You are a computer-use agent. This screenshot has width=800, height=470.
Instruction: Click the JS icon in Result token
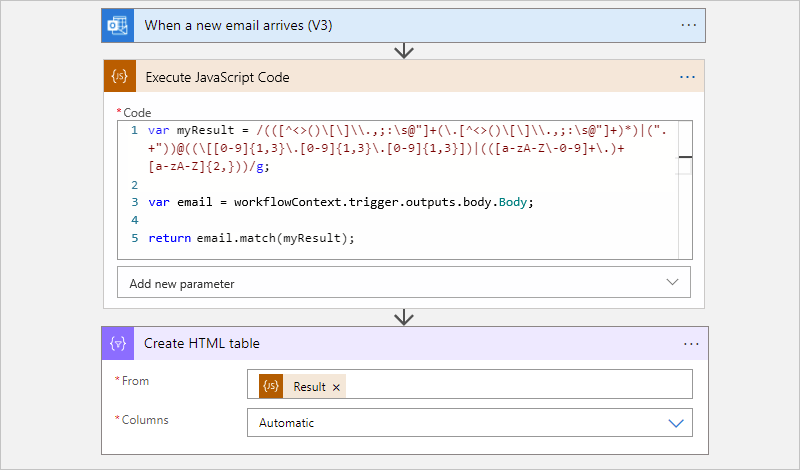pyautogui.click(x=271, y=386)
